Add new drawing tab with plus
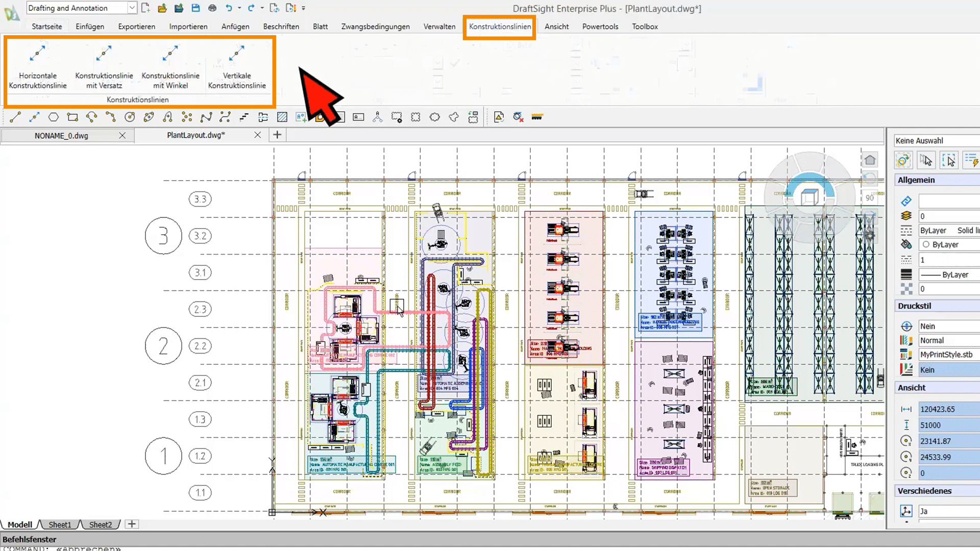Screen dimensions: 980x551 click(x=277, y=135)
